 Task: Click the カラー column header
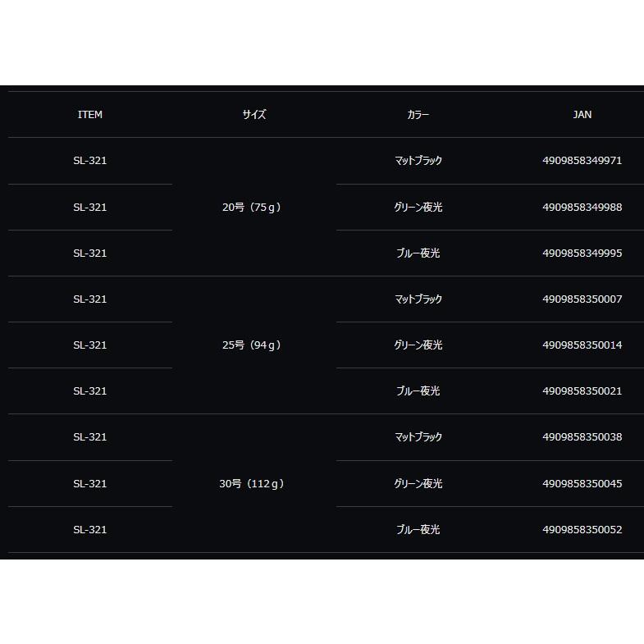point(418,115)
